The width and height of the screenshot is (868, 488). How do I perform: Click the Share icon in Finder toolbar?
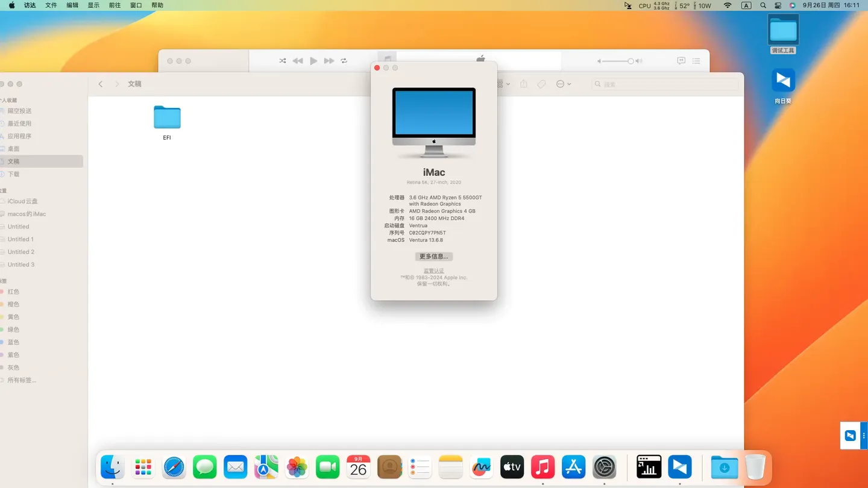click(x=524, y=84)
